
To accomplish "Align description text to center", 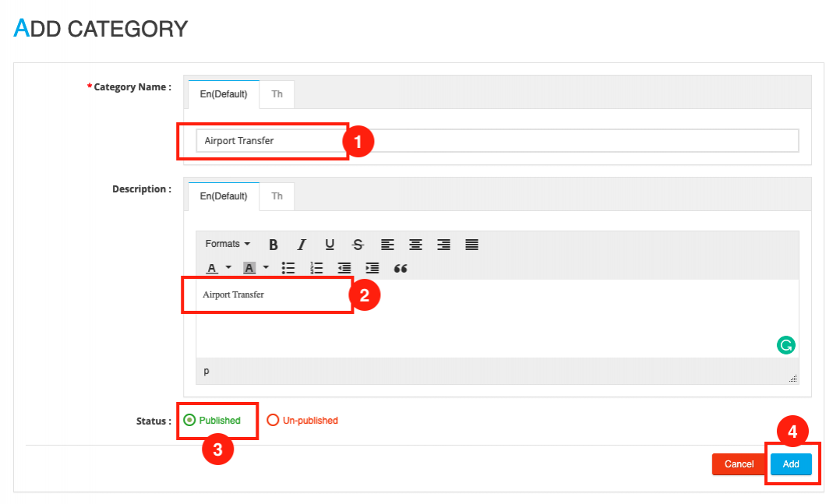I will 415,245.
